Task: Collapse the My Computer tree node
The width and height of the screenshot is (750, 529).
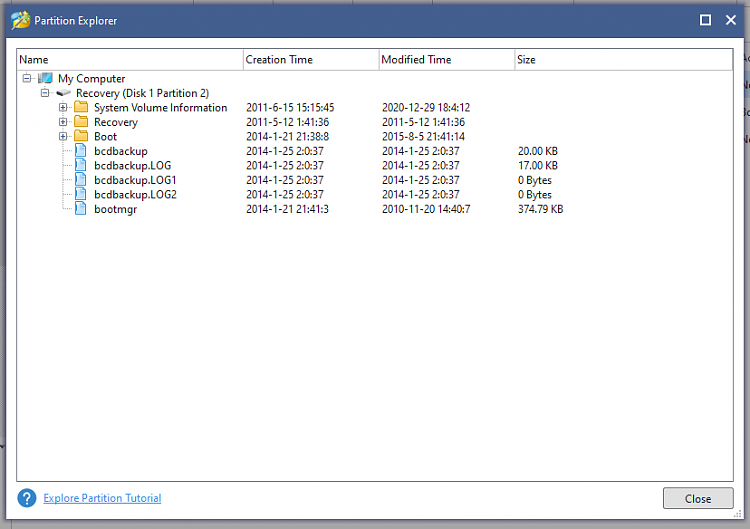Action: (27, 78)
